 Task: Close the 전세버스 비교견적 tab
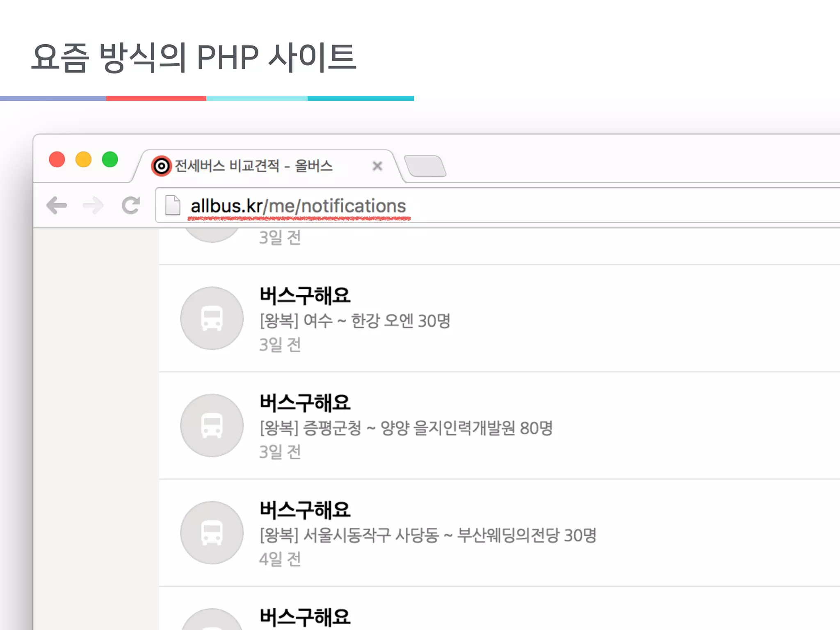point(377,166)
